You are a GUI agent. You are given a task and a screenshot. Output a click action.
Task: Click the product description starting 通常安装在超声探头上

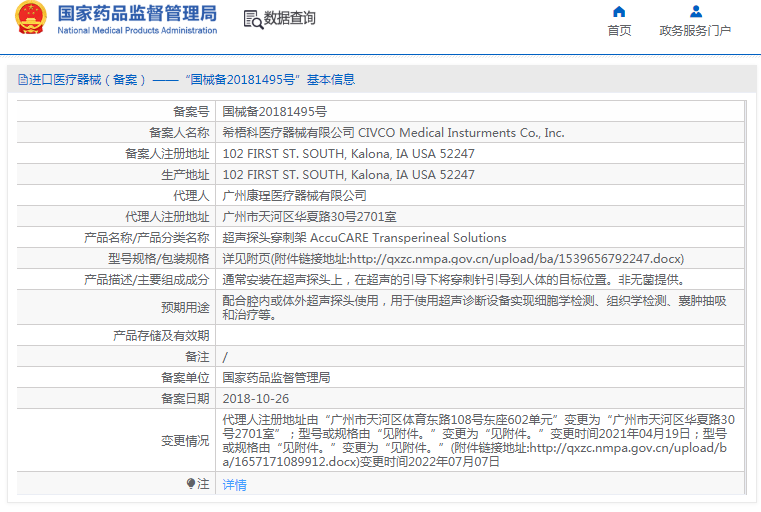pyautogui.click(x=454, y=280)
